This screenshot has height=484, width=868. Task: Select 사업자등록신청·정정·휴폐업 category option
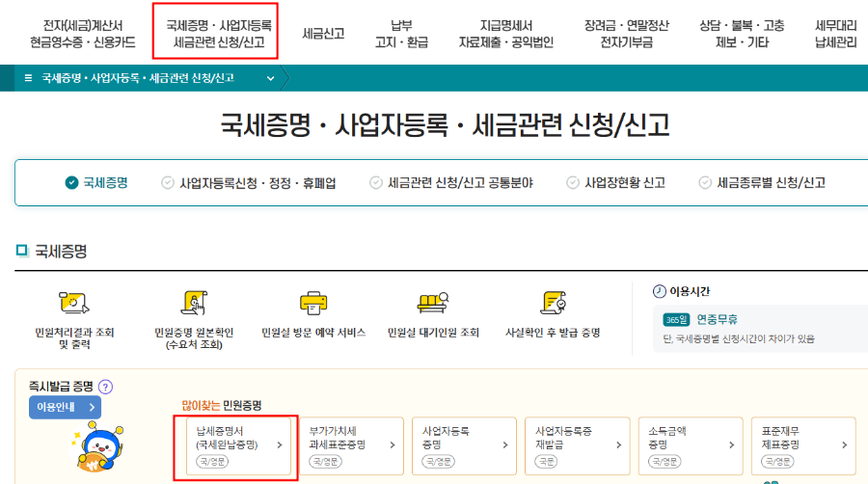coord(249,183)
